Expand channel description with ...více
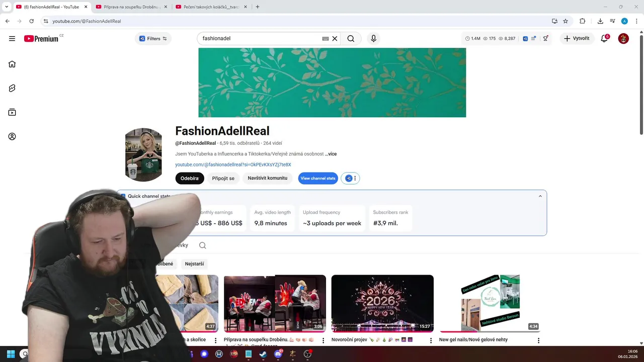 tap(331, 154)
